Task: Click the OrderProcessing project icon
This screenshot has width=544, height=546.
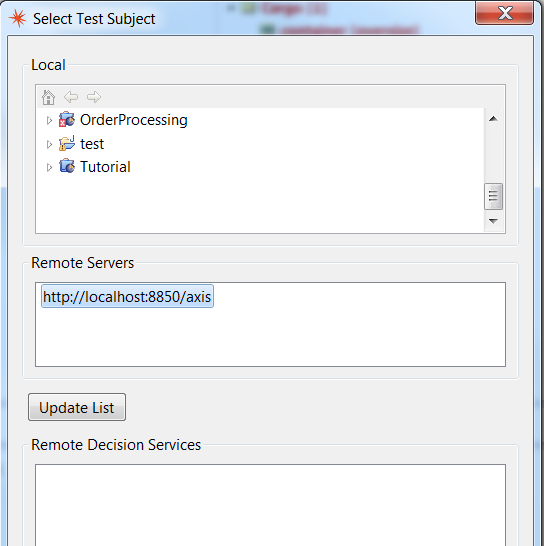Action: click(67, 119)
